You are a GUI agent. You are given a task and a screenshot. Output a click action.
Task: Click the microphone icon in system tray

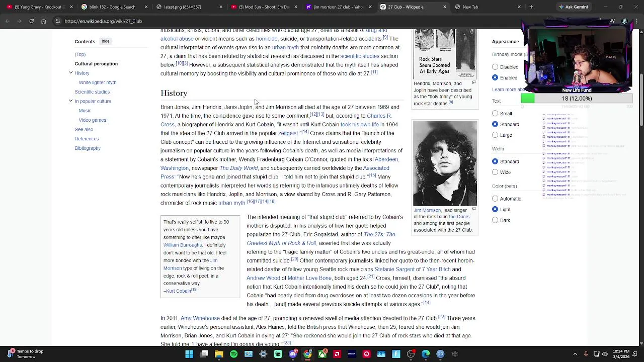[586, 354]
